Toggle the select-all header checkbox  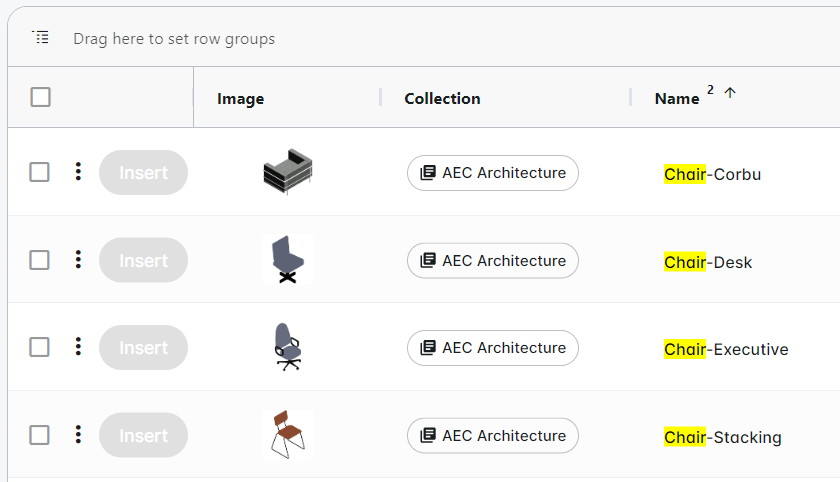tap(41, 97)
